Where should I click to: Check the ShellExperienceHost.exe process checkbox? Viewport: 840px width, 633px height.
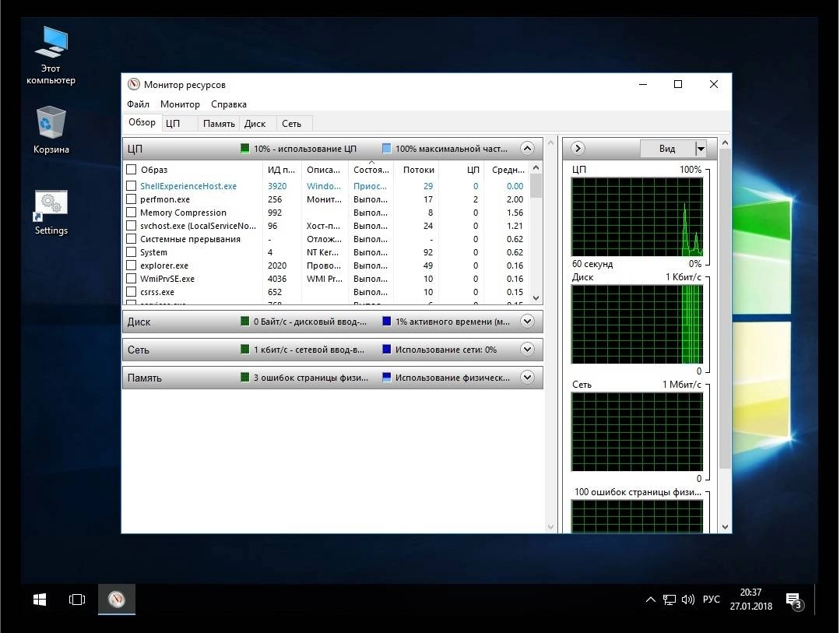point(131,186)
